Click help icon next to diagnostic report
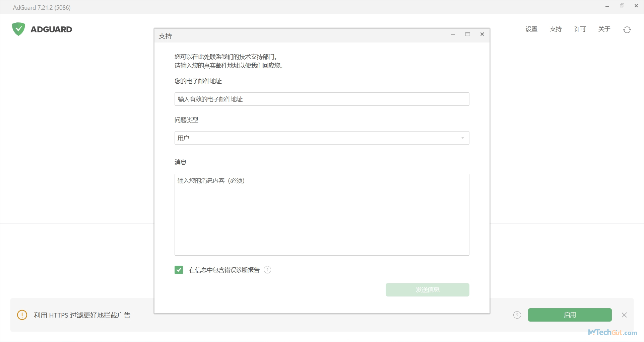The height and width of the screenshot is (342, 644). point(267,270)
